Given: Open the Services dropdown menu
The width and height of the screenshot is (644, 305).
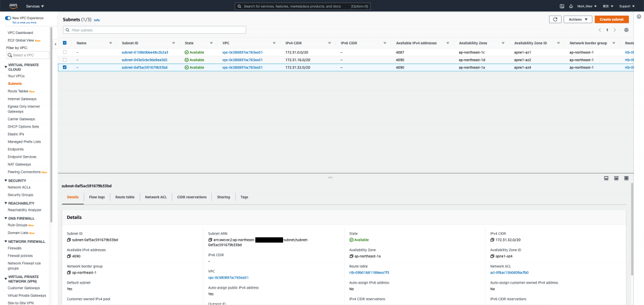Looking at the screenshot, I should tap(35, 6).
